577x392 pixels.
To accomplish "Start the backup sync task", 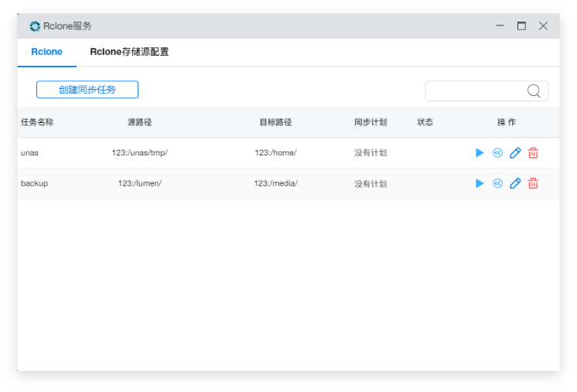I will (x=479, y=183).
